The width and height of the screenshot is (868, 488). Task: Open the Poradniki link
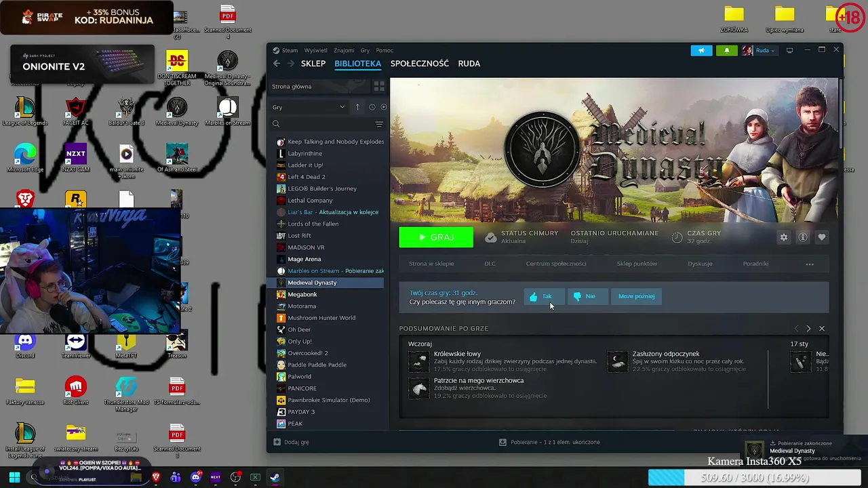755,264
